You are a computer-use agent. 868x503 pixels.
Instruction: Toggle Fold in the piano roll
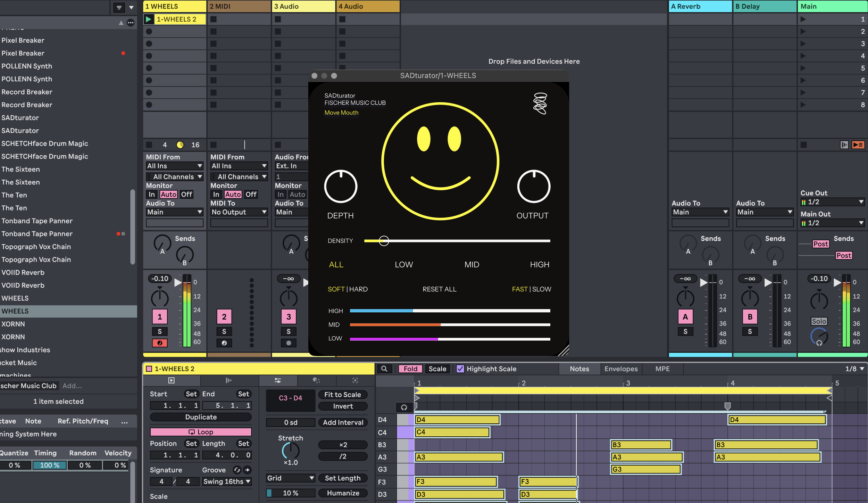pyautogui.click(x=410, y=369)
